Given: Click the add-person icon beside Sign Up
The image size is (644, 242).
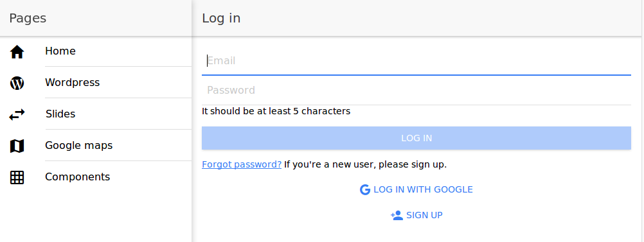Looking at the screenshot, I should pos(397,215).
